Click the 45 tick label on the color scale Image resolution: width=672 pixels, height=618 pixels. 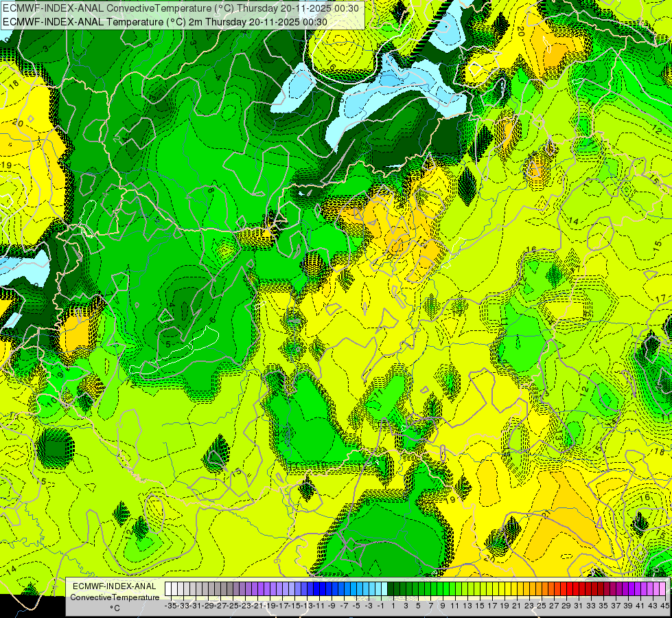pyautogui.click(x=664, y=606)
